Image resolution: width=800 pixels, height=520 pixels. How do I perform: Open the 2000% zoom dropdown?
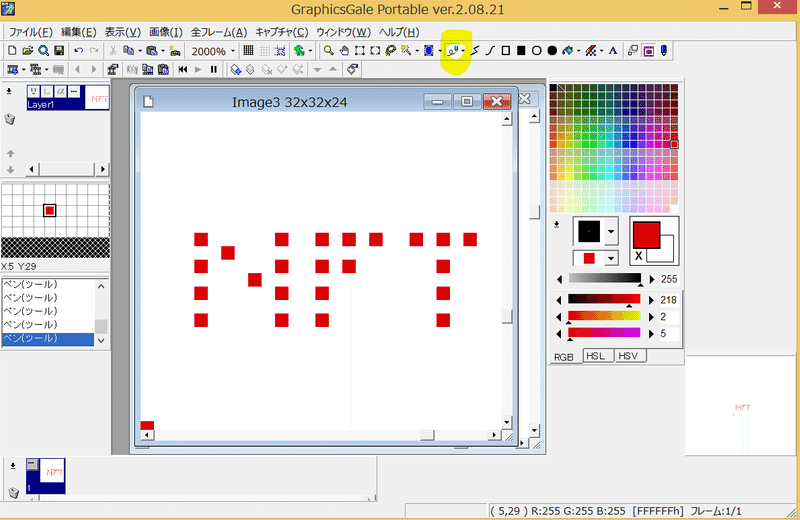click(233, 51)
